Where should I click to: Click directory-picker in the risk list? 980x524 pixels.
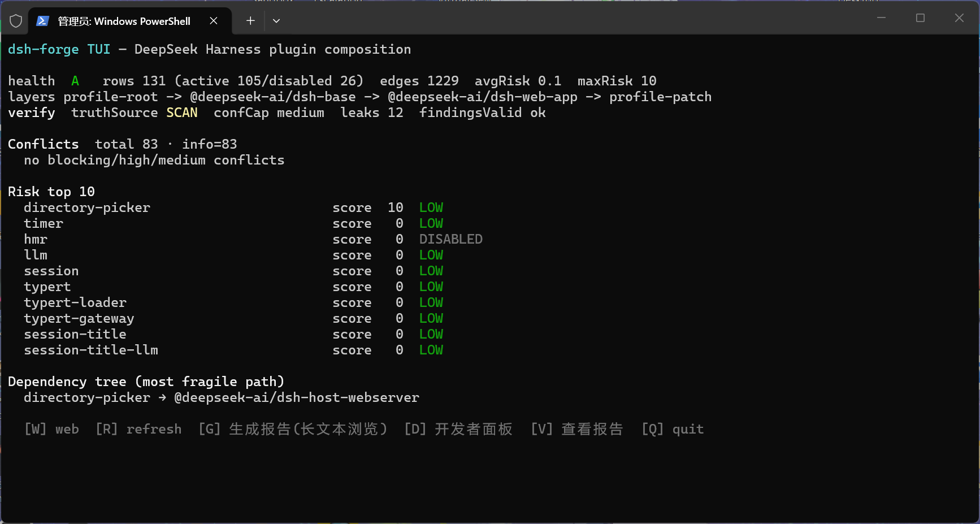[x=87, y=207]
